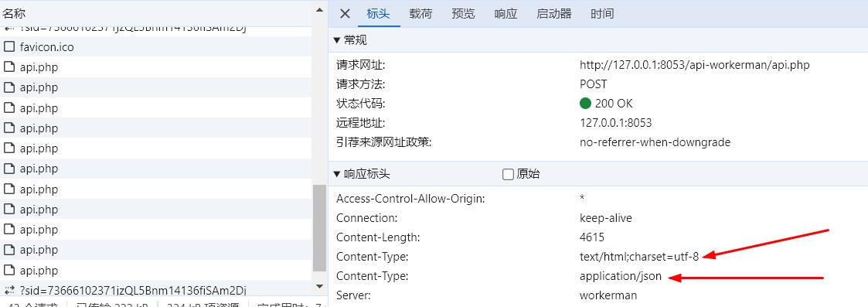Open the 预览 preview tab
The height and width of the screenshot is (307, 868).
pos(463,14)
